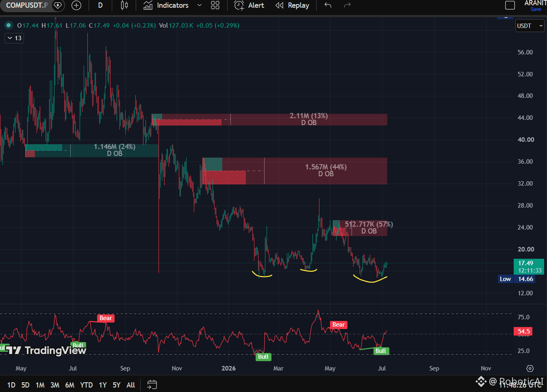
Task: Click the 2026 label on time axis
Action: tap(228, 368)
